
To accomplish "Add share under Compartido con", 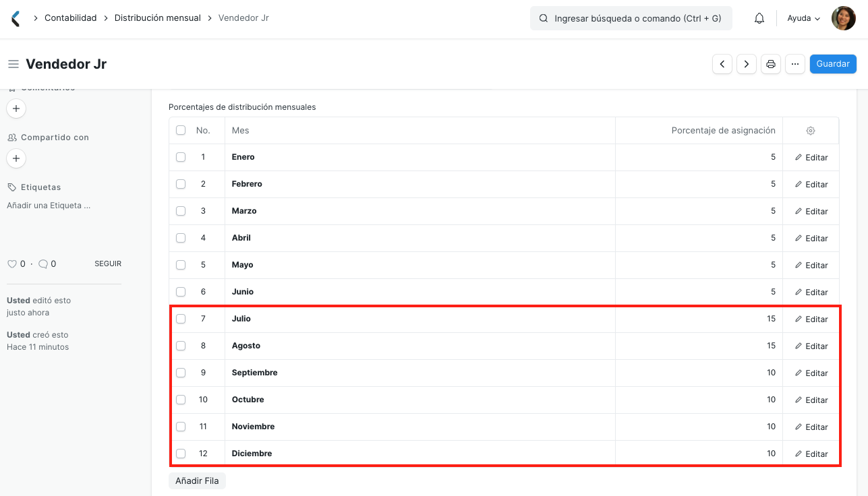I will coord(16,158).
